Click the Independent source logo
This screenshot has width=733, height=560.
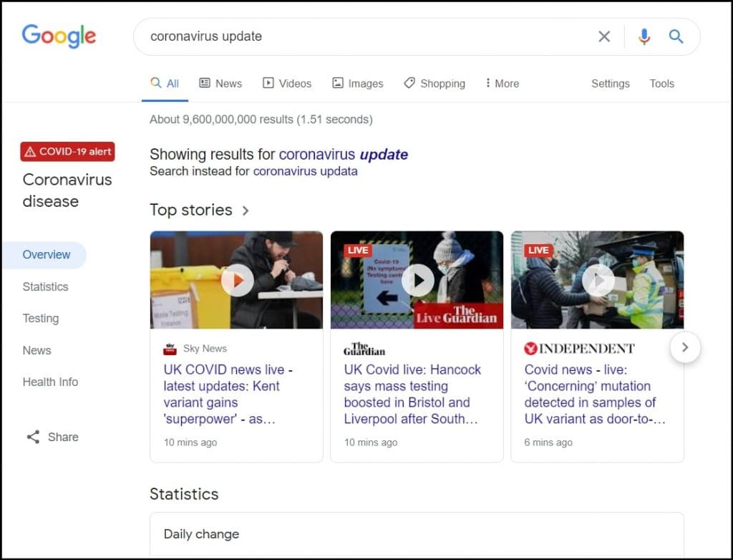tap(579, 349)
